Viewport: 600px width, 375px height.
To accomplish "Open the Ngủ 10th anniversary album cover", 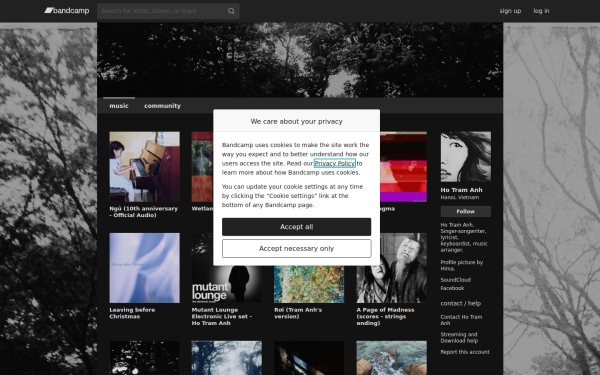I will point(145,167).
